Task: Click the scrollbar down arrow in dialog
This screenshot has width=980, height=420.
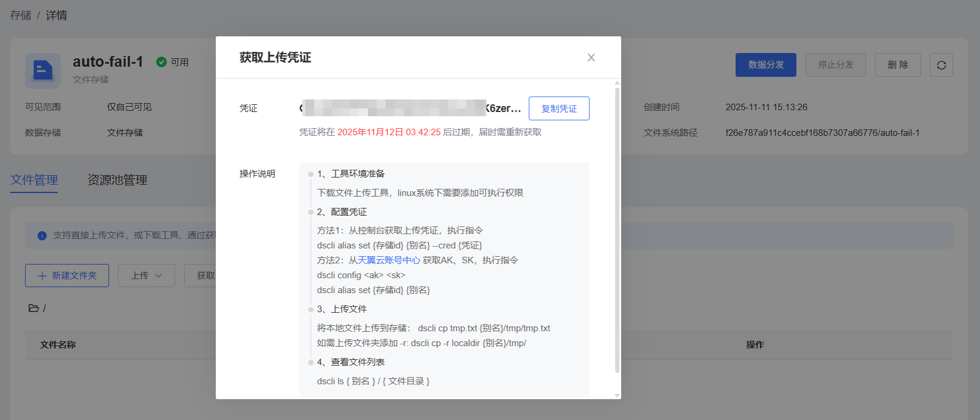Action: [x=617, y=395]
